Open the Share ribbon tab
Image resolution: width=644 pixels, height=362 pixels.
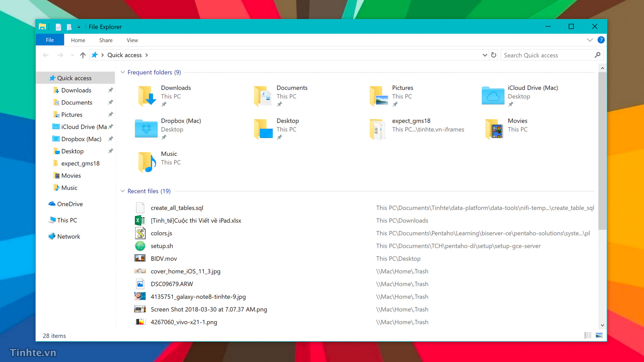pos(106,40)
